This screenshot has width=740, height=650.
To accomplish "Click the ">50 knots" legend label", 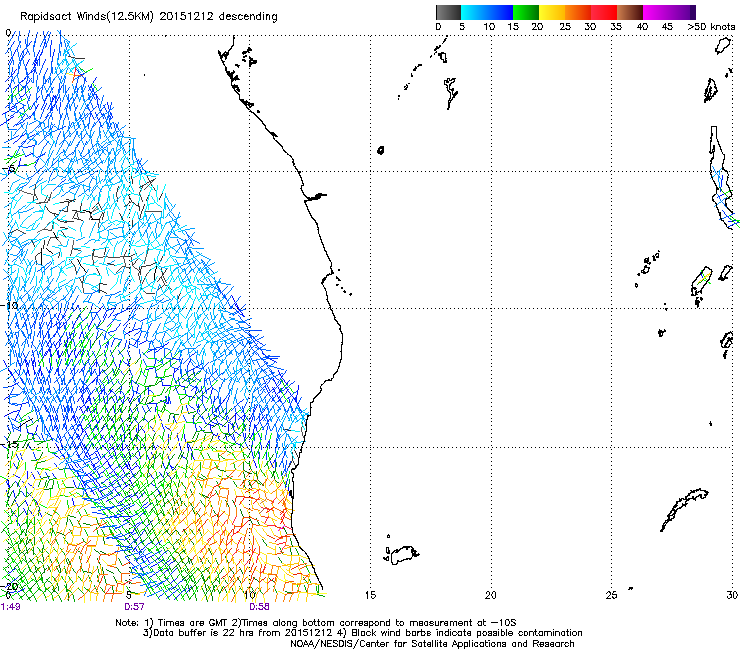I will click(x=711, y=27).
